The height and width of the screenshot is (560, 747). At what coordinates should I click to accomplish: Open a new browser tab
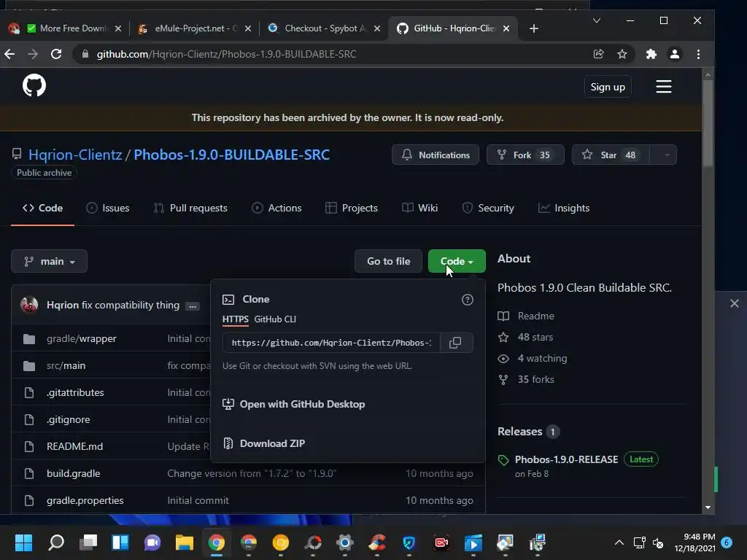(x=533, y=28)
